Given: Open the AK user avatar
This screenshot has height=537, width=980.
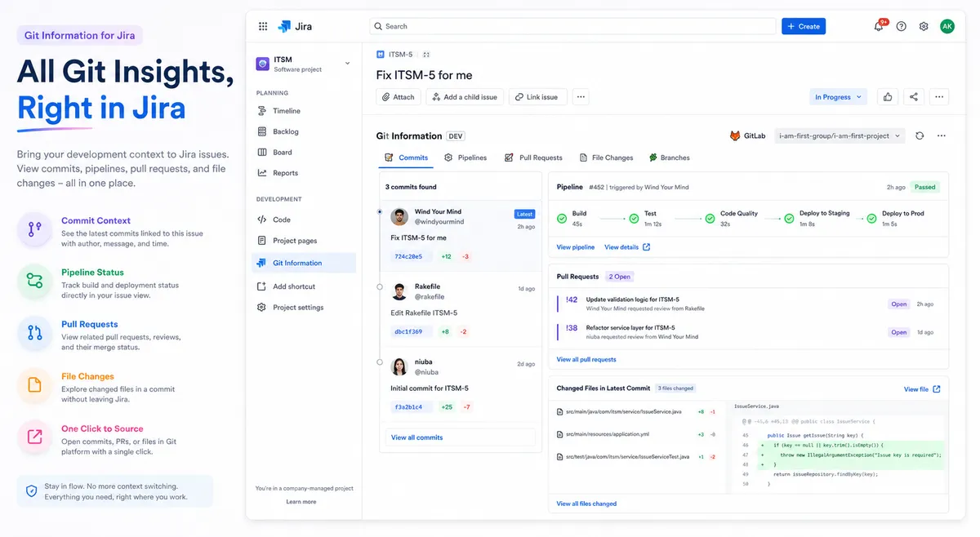Looking at the screenshot, I should click(947, 26).
